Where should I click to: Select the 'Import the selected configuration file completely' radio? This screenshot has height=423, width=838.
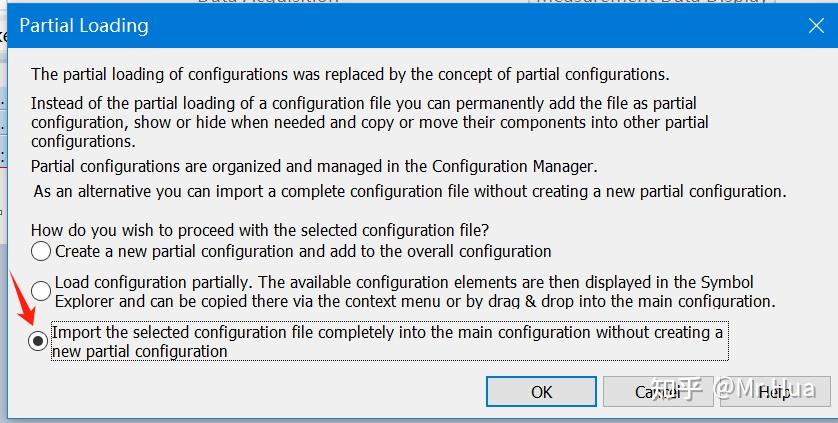click(38, 341)
